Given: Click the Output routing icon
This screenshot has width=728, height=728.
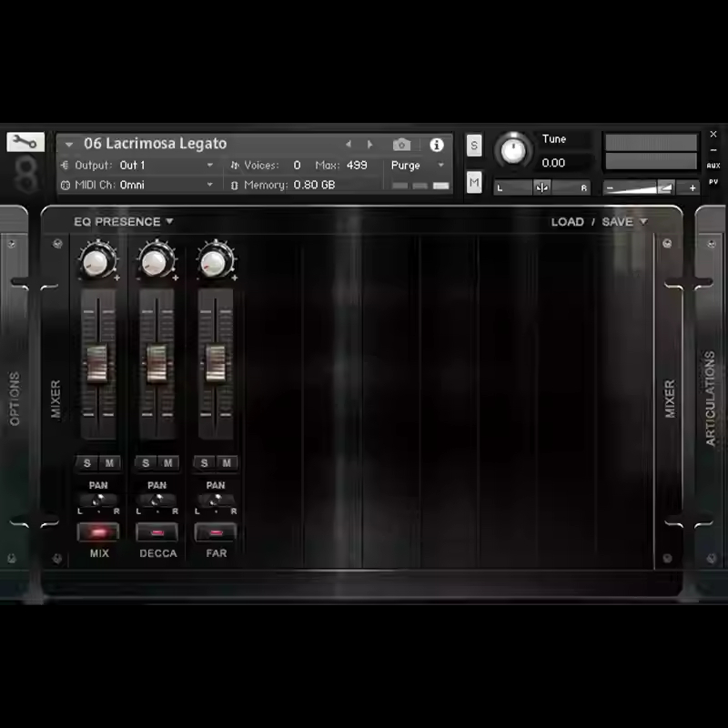Looking at the screenshot, I should [65, 166].
